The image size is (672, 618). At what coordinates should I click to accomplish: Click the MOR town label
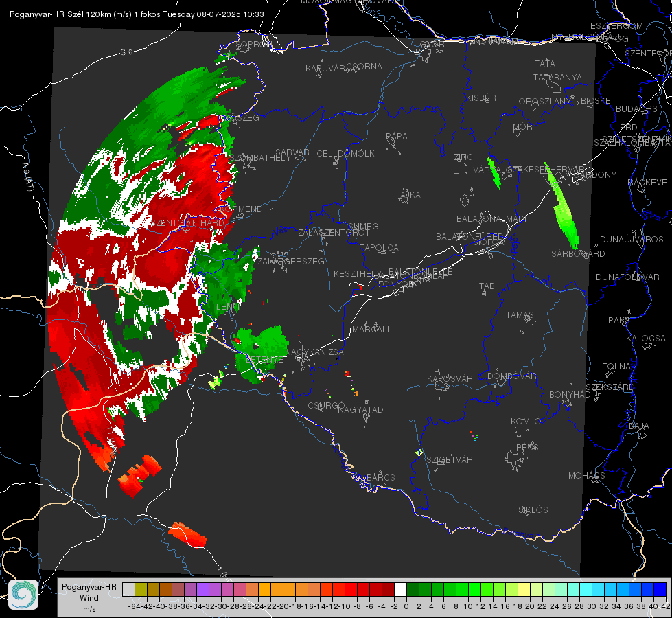[523, 126]
